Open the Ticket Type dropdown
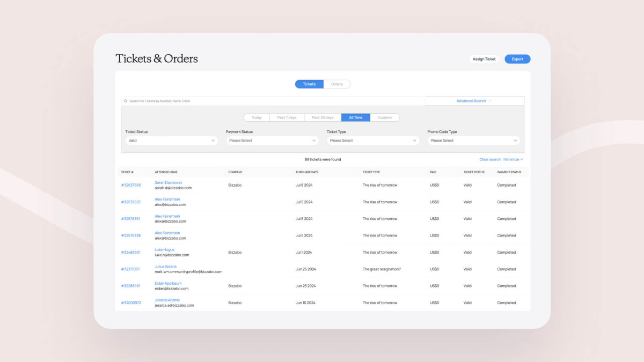The width and height of the screenshot is (644, 362). [373, 141]
